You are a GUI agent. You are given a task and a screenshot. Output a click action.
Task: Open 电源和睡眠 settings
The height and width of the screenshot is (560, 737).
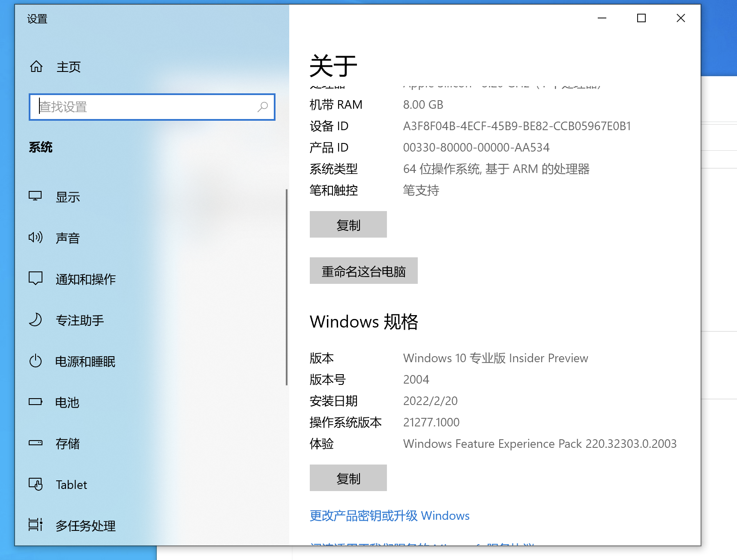[86, 361]
